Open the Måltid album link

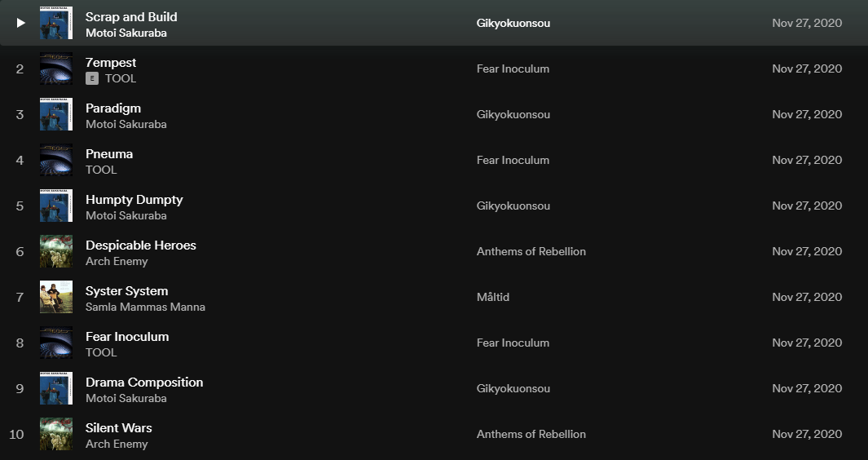point(493,297)
